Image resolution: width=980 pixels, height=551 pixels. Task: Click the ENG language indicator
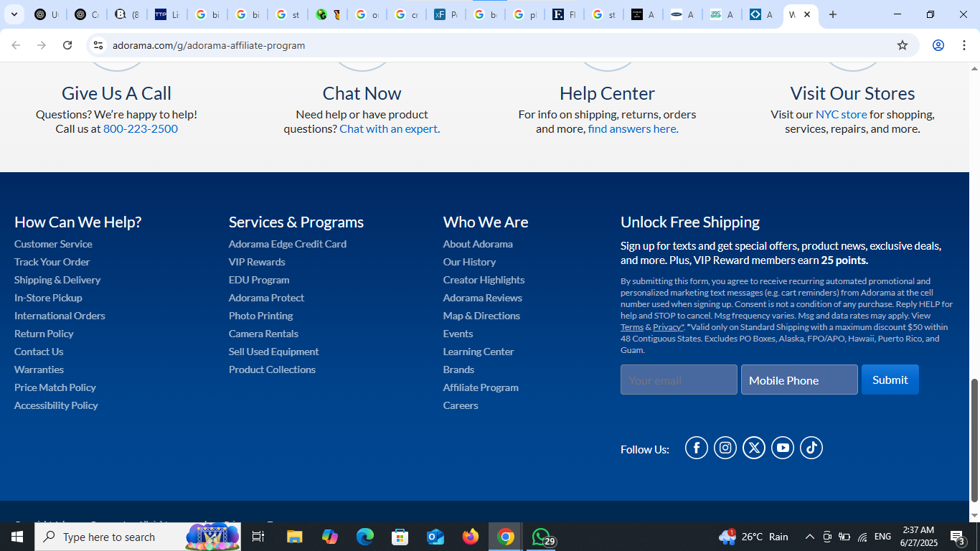(883, 537)
